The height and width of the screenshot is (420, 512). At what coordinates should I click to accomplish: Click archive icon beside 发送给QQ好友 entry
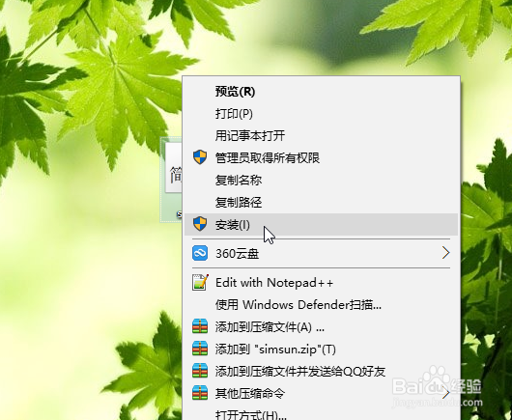pos(200,371)
